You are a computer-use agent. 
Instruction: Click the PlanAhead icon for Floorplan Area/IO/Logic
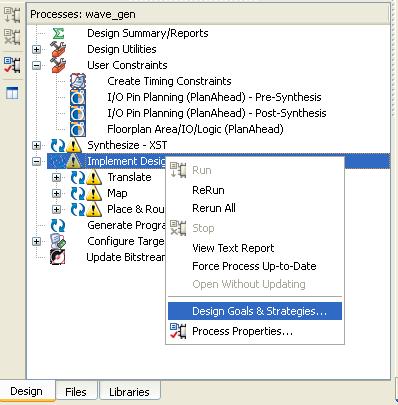(78, 129)
